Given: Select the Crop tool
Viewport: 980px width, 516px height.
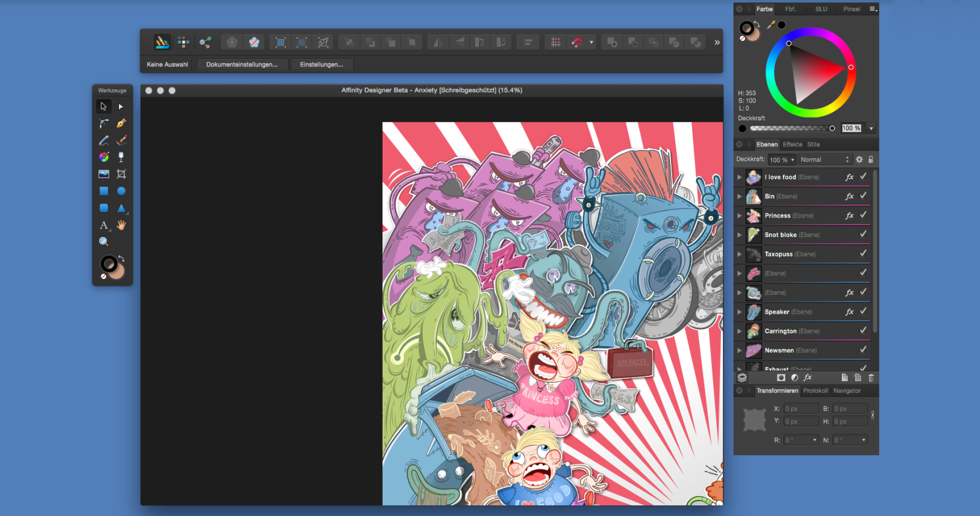Looking at the screenshot, I should [121, 174].
